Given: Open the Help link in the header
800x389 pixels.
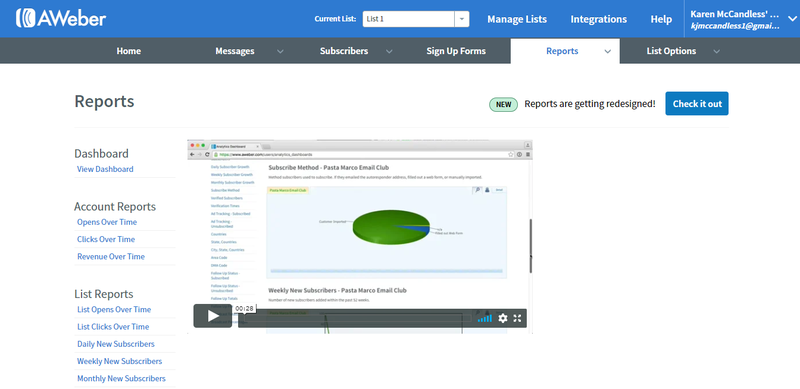Looking at the screenshot, I should (x=661, y=19).
